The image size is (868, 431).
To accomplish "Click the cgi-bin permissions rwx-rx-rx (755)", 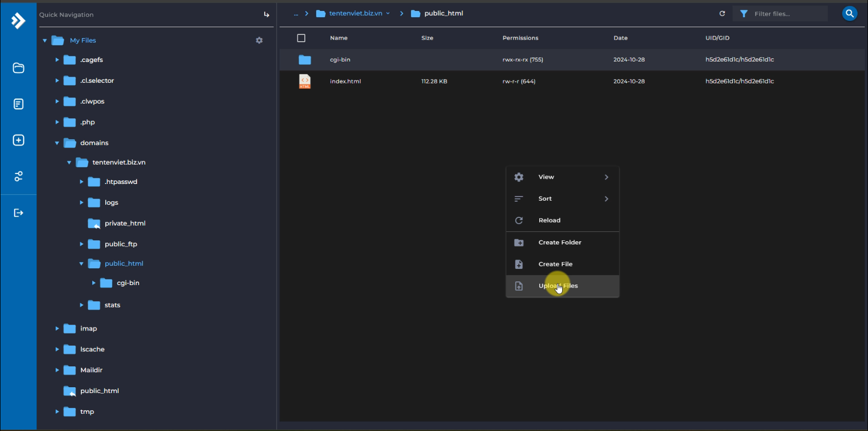I will [523, 60].
